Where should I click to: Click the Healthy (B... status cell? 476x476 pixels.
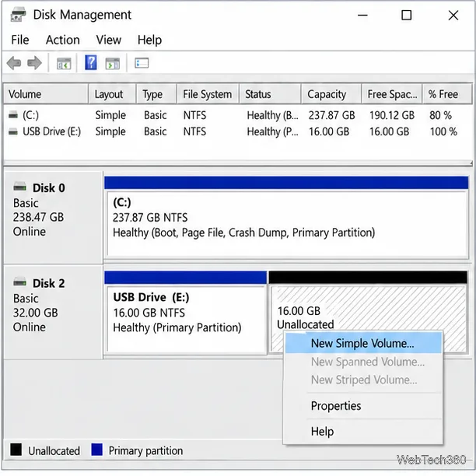[272, 115]
